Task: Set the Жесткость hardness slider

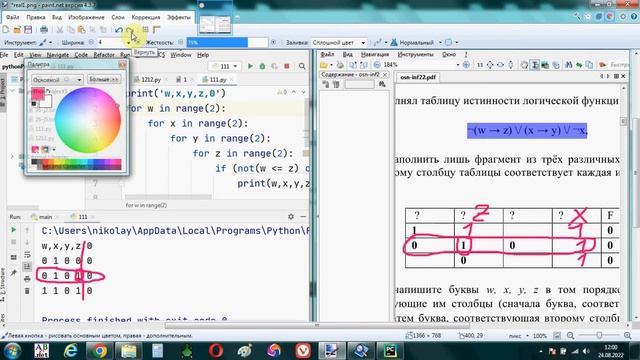Action: pos(227,42)
